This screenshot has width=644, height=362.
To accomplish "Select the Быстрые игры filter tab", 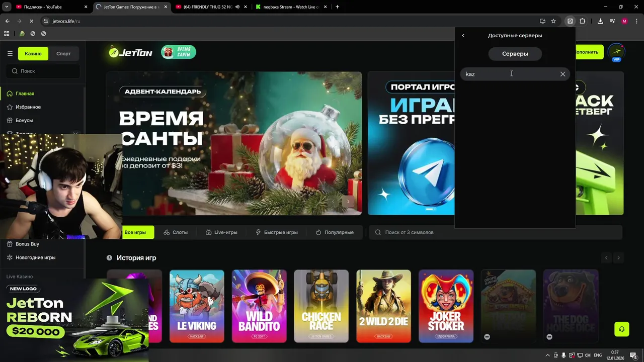I will point(277,232).
